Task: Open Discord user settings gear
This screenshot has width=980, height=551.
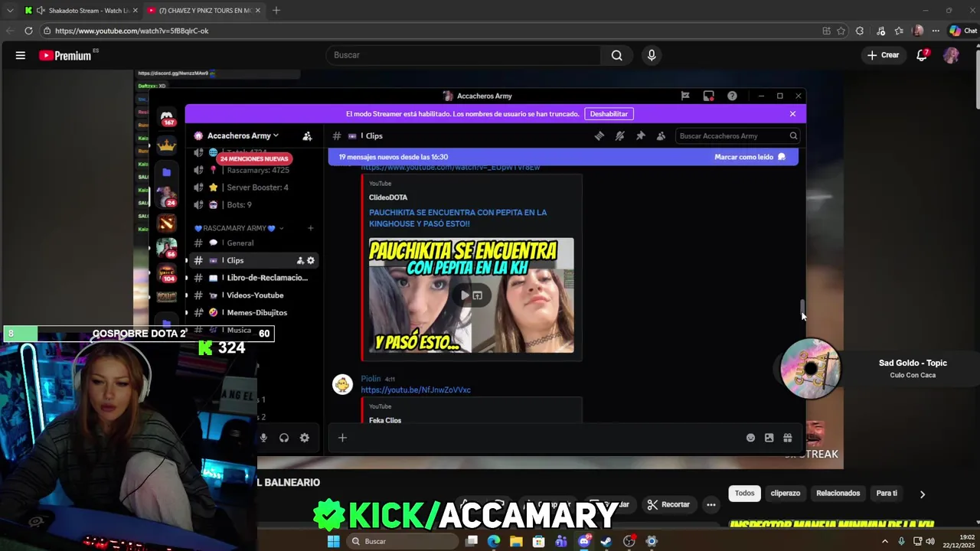Action: pos(305,438)
